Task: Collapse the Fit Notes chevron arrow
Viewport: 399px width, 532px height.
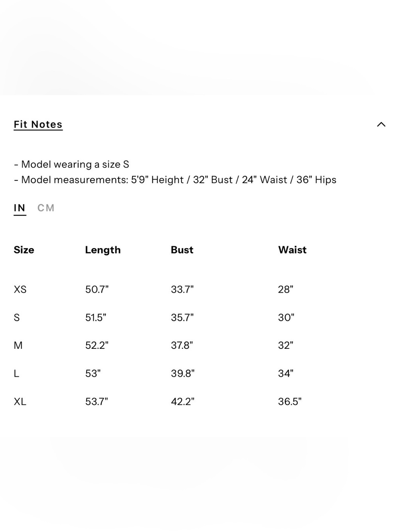Action: [381, 125]
